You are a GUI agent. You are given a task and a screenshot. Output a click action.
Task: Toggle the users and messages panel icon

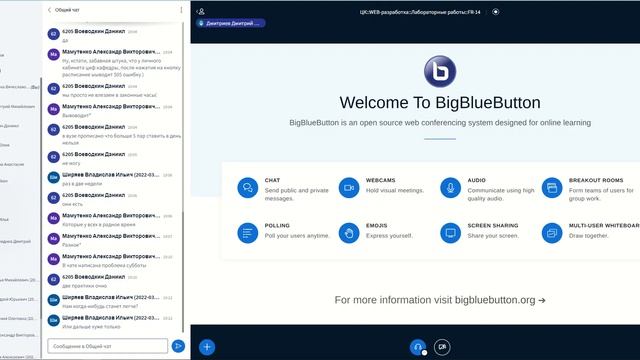click(200, 12)
